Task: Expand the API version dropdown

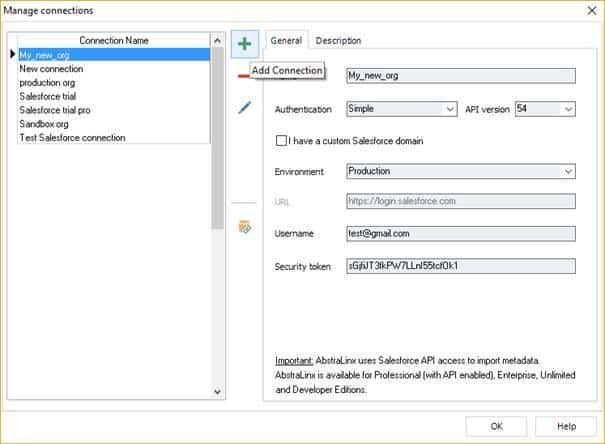Action: point(545,108)
